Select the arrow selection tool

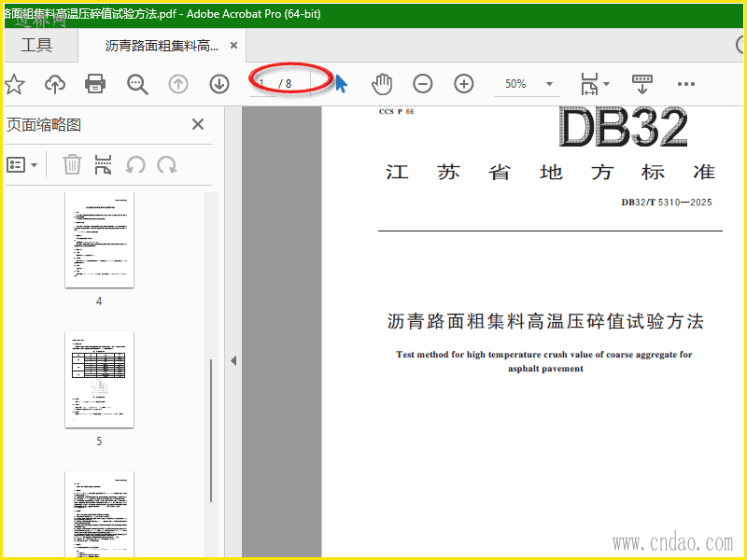[341, 84]
